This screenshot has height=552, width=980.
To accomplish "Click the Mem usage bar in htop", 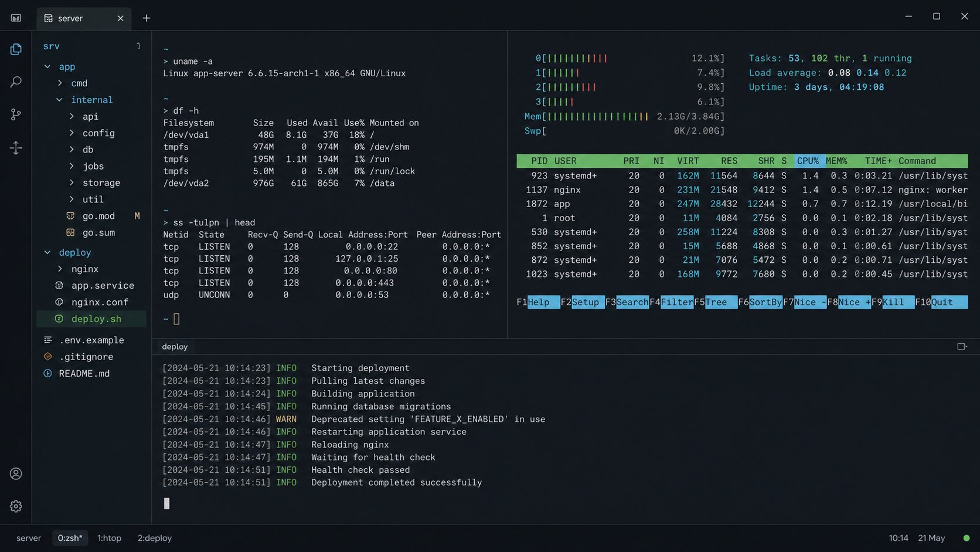I will click(x=624, y=117).
